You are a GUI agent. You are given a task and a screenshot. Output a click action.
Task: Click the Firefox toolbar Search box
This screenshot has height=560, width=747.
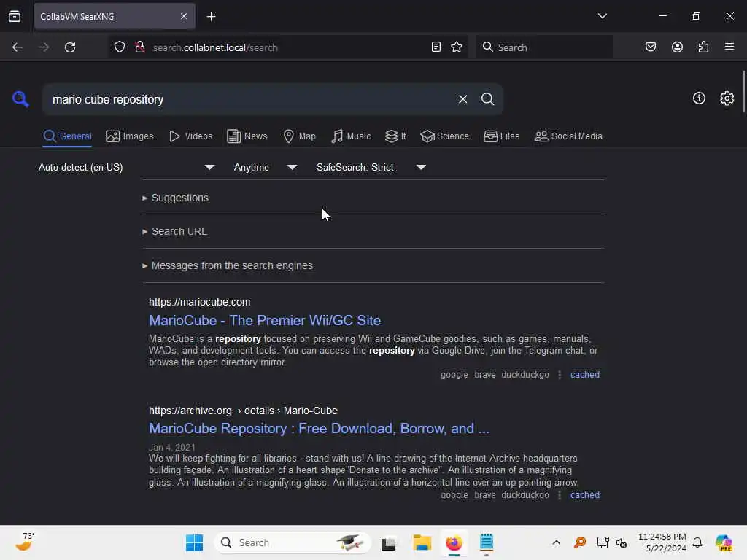click(544, 47)
